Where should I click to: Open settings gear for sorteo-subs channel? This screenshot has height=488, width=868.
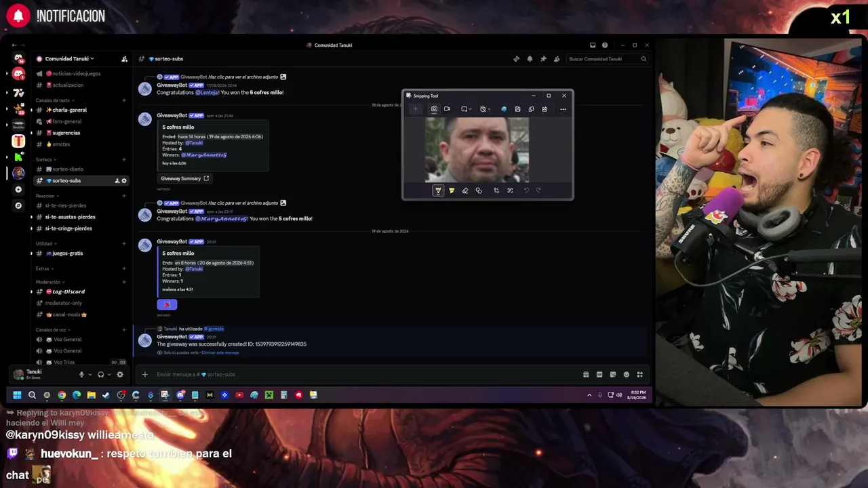(x=124, y=181)
